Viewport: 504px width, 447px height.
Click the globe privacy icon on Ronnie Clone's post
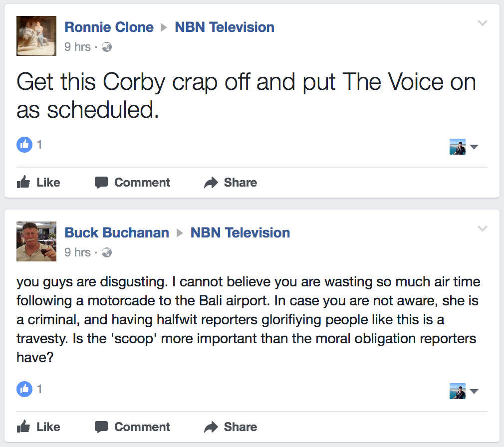click(x=106, y=47)
